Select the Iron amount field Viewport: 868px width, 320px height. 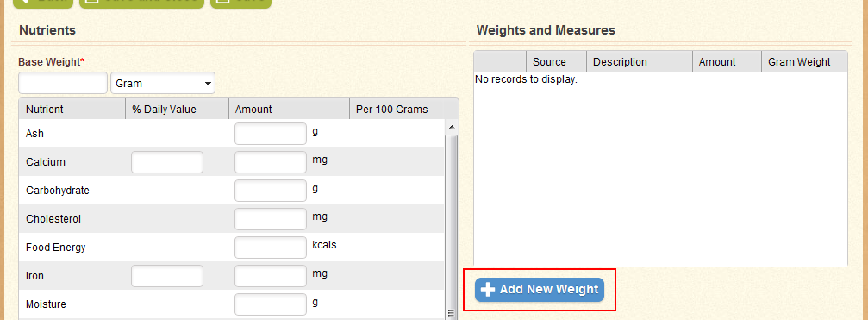tap(271, 276)
